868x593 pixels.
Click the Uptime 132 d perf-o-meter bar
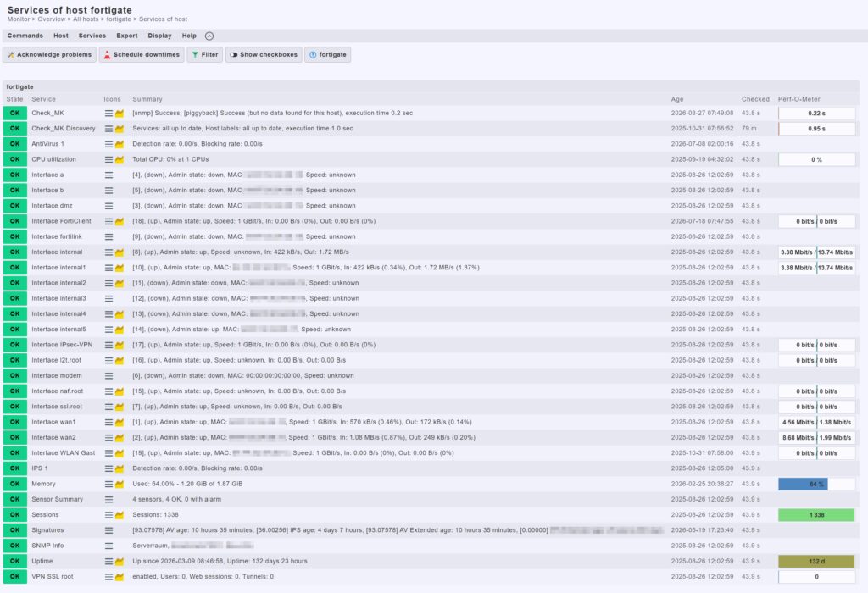click(816, 562)
